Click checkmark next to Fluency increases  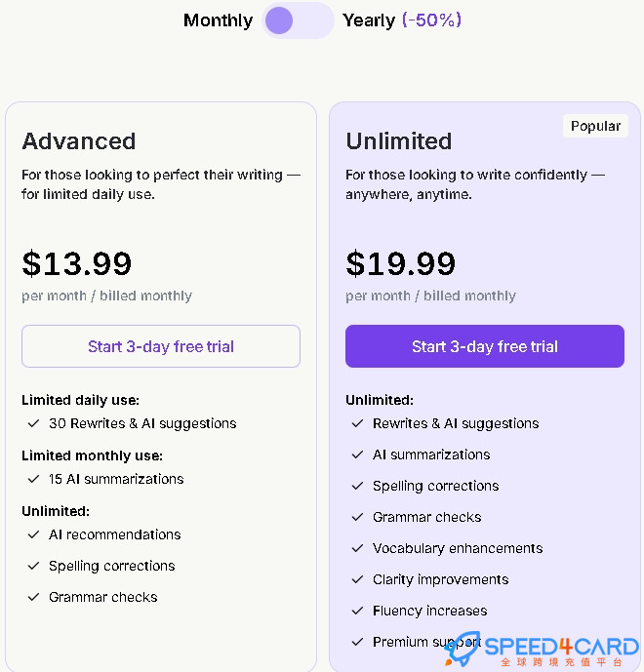(357, 611)
